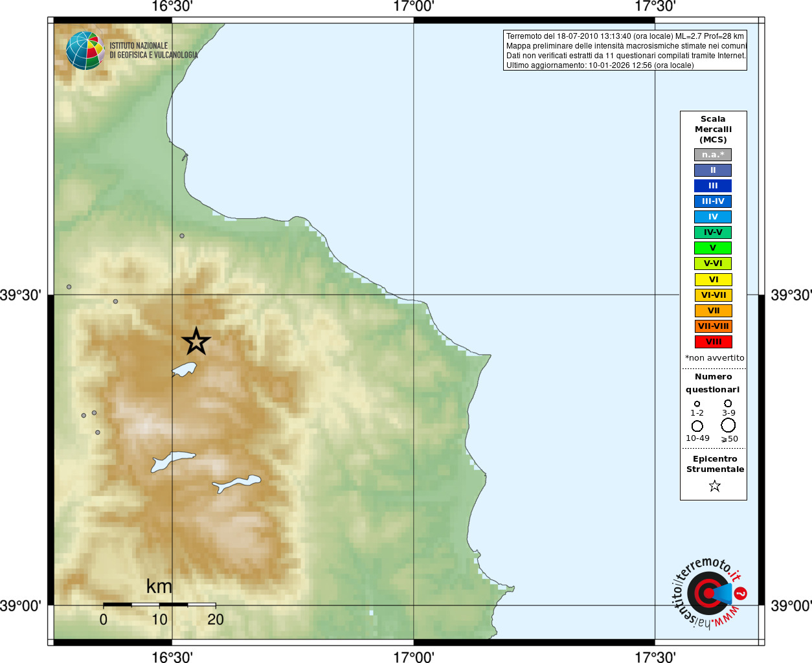
Task: Click the northernmost gray questionnaire dot on map
Action: pos(182,236)
